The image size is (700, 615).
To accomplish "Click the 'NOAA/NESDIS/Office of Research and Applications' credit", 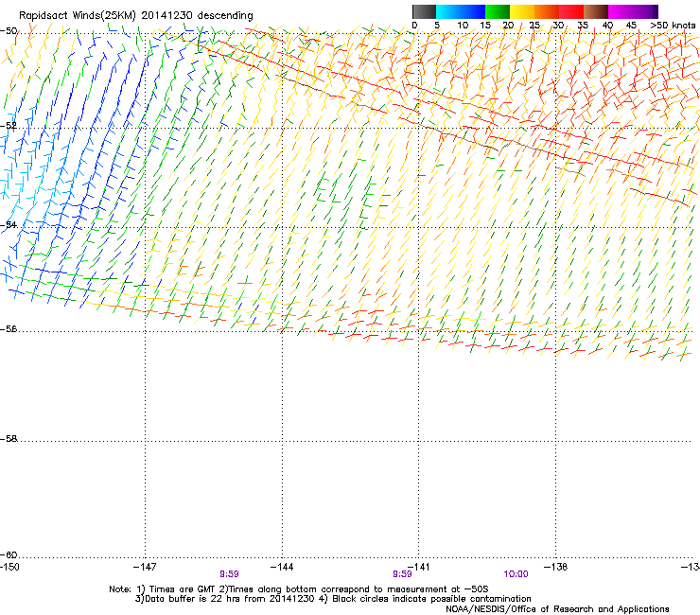I will pyautogui.click(x=557, y=609).
